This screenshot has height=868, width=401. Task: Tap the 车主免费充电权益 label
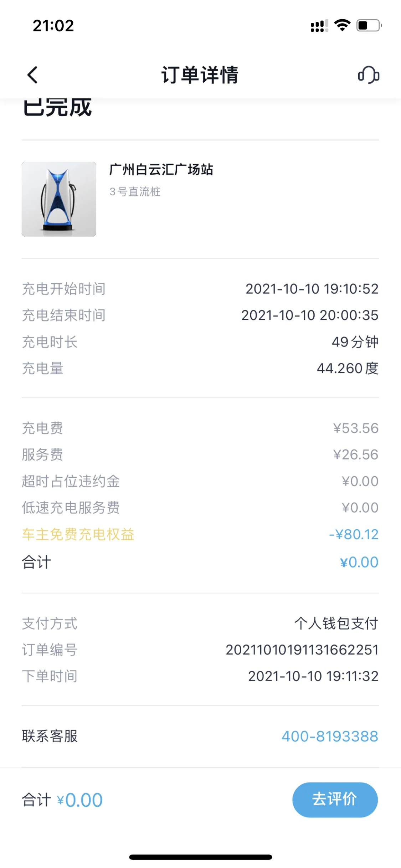[x=78, y=534]
